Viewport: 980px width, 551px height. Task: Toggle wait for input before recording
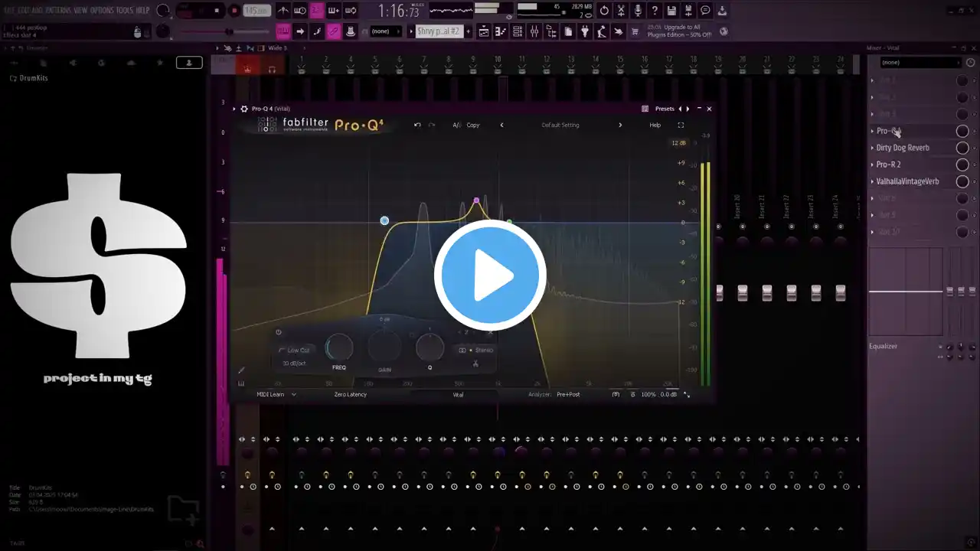tap(300, 11)
